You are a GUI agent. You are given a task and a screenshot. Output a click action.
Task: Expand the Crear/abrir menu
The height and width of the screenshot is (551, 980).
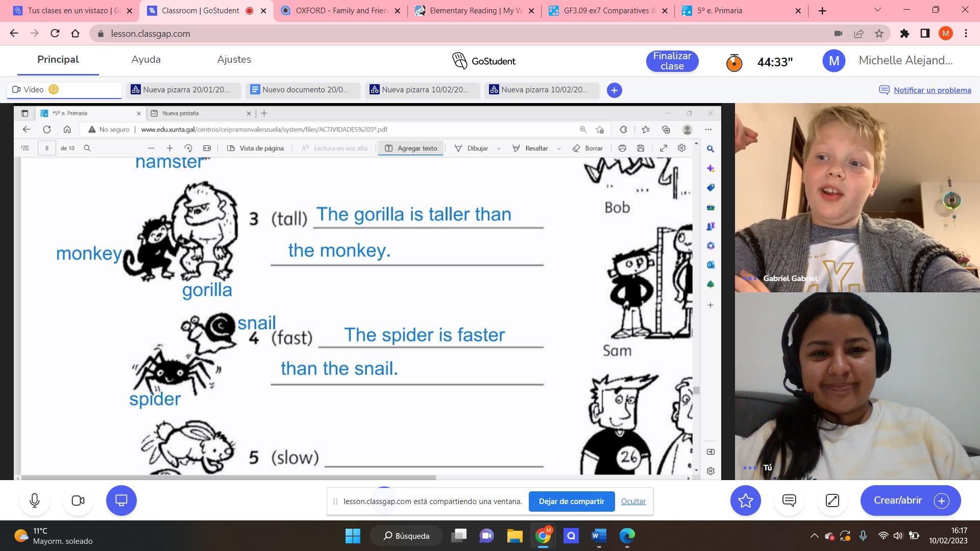click(x=910, y=500)
